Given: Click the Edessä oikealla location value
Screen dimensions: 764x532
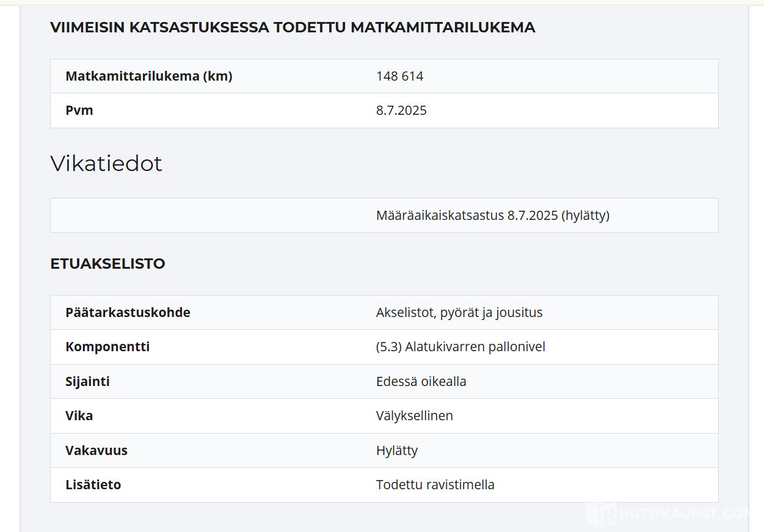Looking at the screenshot, I should click(421, 382).
